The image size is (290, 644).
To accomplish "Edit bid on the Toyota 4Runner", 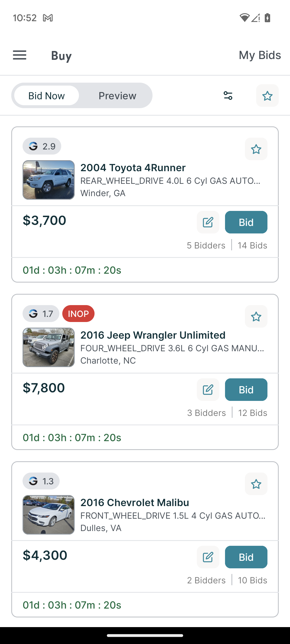I will coord(208,222).
